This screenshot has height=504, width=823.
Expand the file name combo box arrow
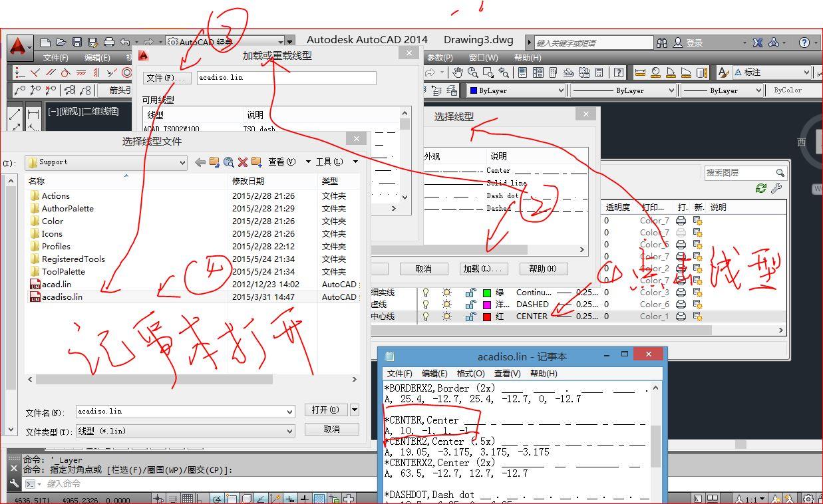289,412
